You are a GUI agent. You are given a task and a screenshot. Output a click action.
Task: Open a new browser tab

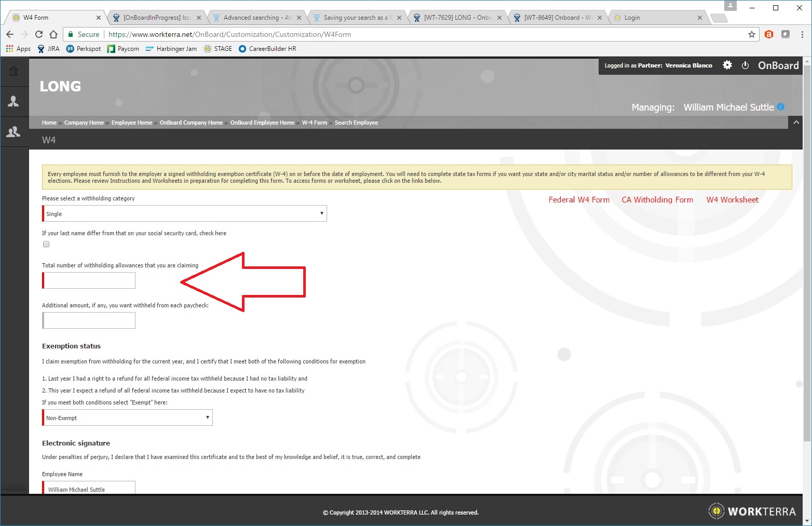(719, 18)
